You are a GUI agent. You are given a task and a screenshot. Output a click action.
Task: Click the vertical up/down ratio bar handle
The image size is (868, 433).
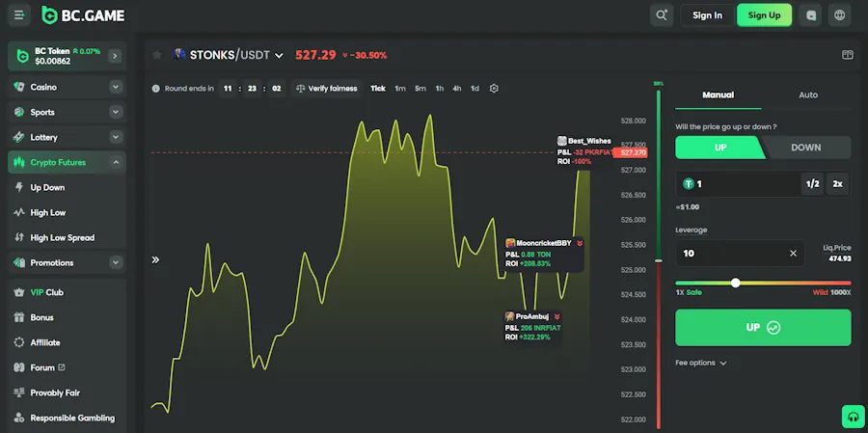pyautogui.click(x=658, y=260)
